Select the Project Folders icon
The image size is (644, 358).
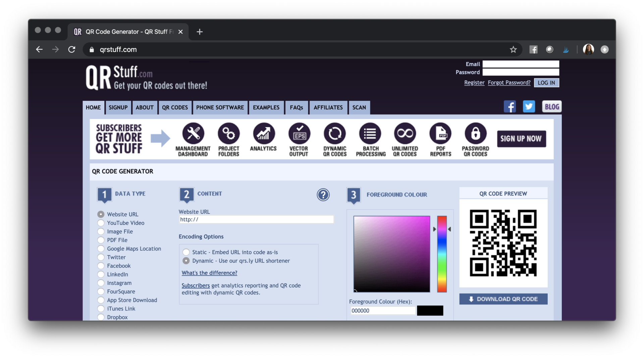click(x=229, y=134)
